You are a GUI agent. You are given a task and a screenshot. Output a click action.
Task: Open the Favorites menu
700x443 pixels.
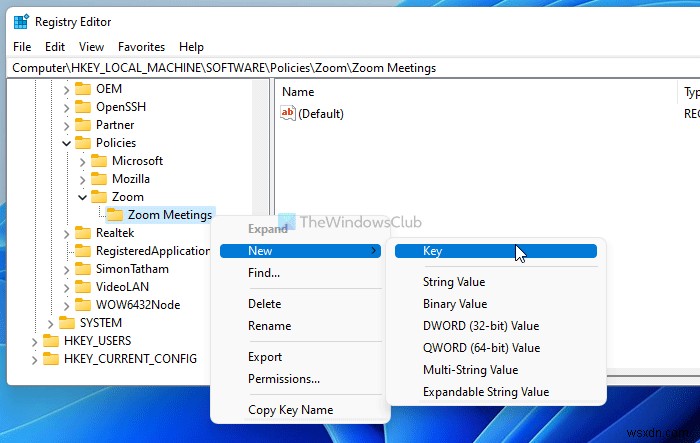tap(141, 47)
